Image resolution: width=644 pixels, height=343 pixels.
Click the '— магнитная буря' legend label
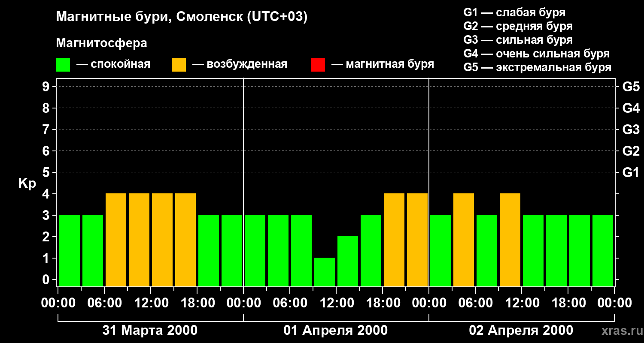(x=383, y=65)
